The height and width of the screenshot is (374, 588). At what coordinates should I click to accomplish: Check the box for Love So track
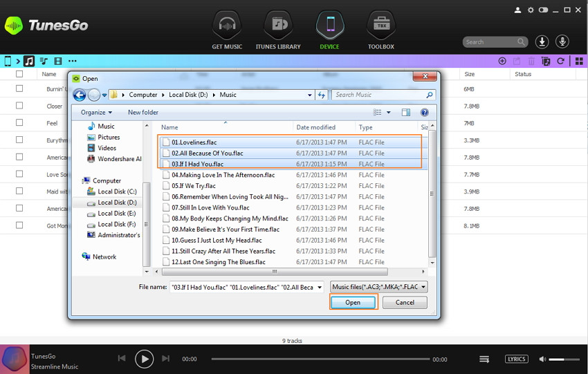tap(19, 174)
